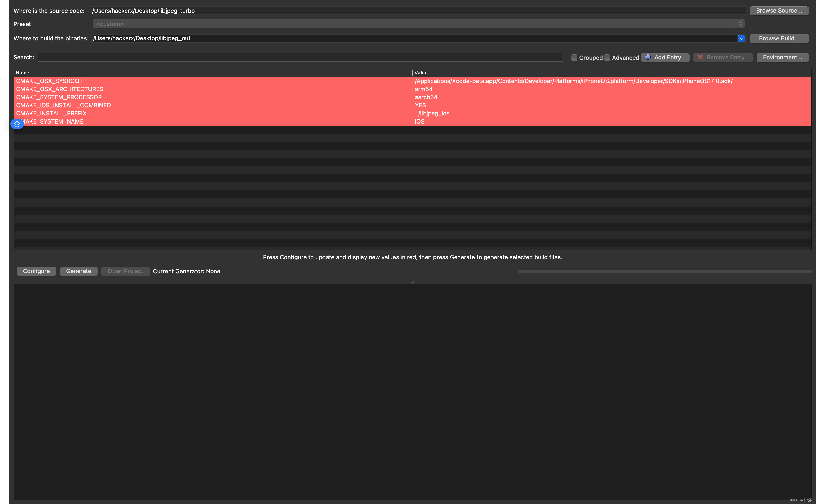Click the blue upload arrow floating icon
Screen dimensions: 816x504
pyautogui.click(x=17, y=124)
